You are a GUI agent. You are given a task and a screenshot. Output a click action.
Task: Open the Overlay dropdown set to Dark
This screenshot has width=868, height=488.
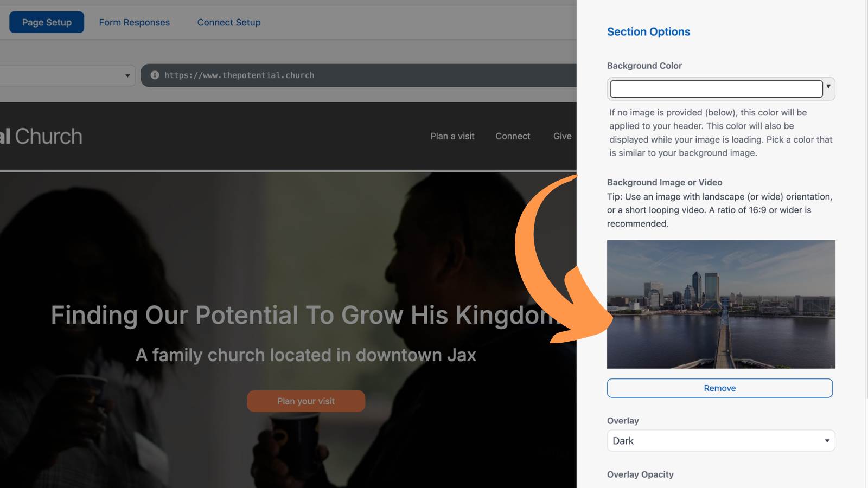click(721, 441)
